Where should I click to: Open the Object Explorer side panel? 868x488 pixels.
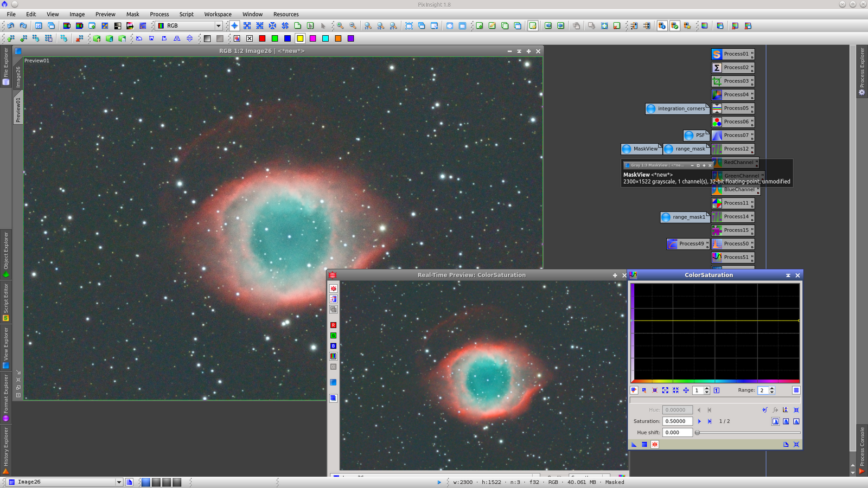click(x=6, y=255)
